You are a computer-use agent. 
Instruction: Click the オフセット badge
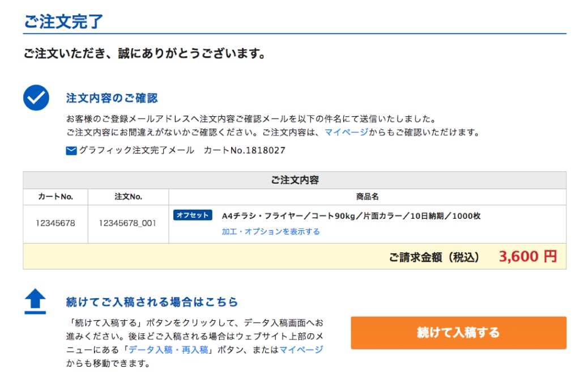click(x=193, y=215)
